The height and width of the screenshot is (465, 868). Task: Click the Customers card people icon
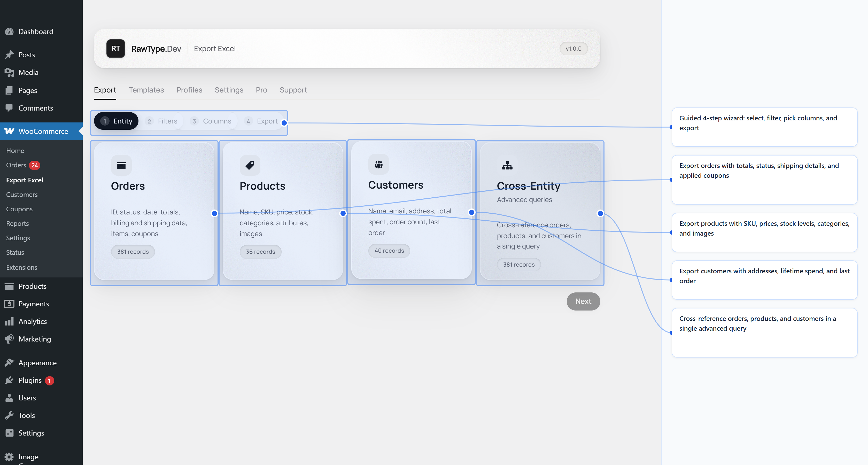[379, 164]
